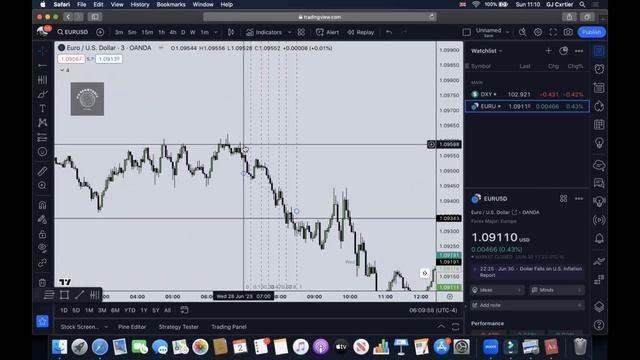Open the Stock Screener tab
The width and height of the screenshot is (640, 360).
[80, 327]
